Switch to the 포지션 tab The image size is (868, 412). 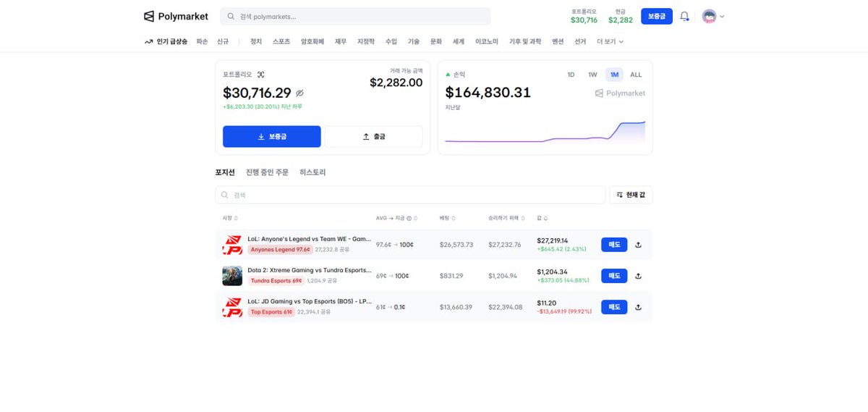point(225,172)
